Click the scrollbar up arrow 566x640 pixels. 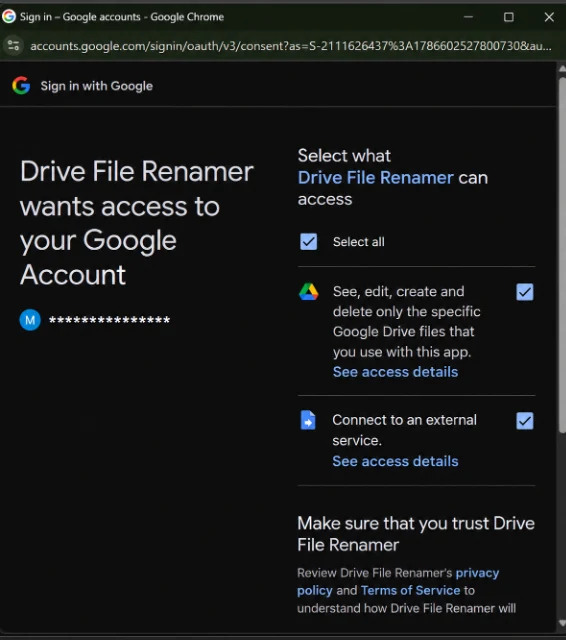pos(562,69)
